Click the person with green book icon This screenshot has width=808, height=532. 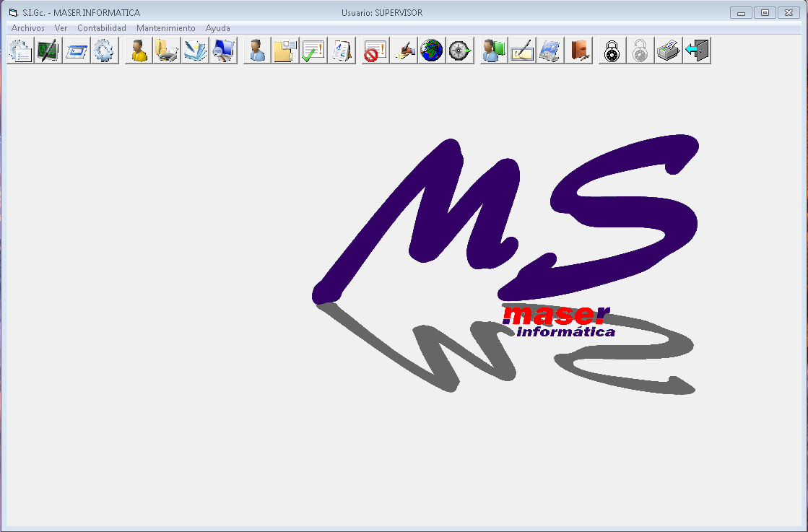pyautogui.click(x=494, y=51)
